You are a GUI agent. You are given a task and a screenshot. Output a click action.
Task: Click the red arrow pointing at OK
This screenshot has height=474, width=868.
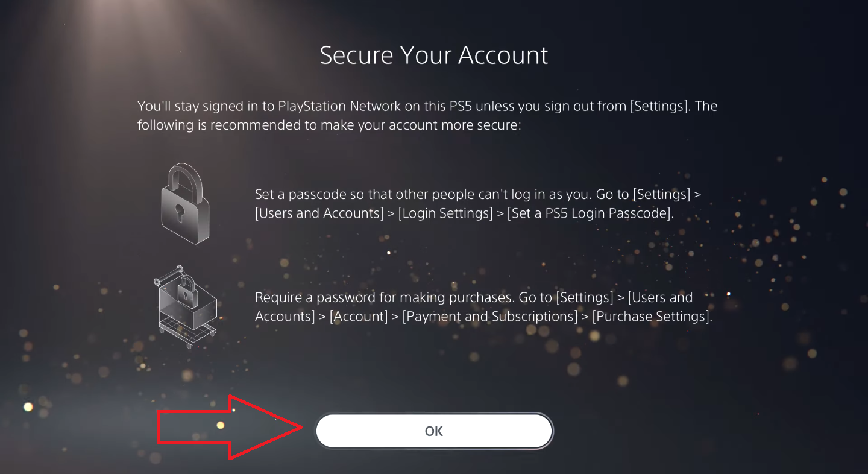click(x=230, y=428)
